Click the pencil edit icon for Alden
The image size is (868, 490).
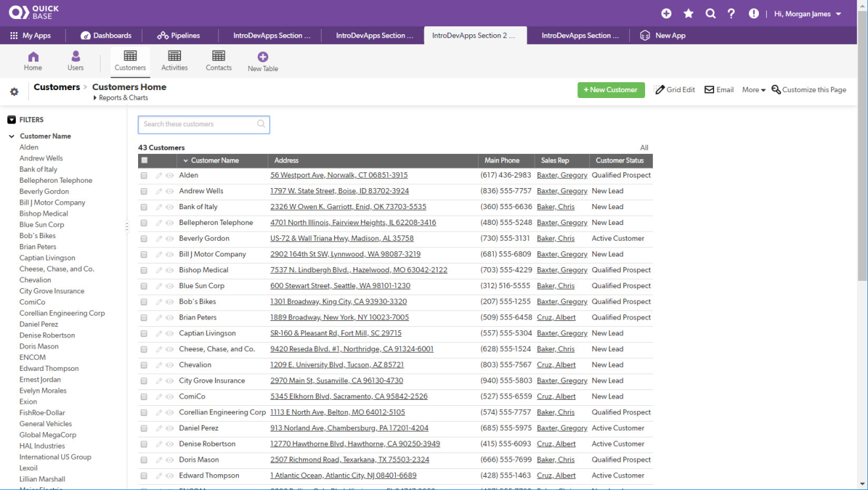tap(158, 176)
